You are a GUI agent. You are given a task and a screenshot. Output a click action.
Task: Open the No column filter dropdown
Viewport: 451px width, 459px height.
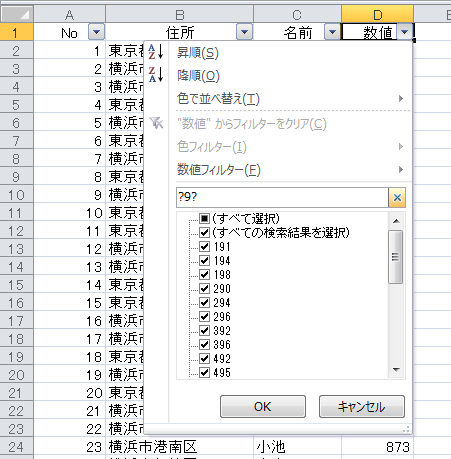(x=96, y=32)
